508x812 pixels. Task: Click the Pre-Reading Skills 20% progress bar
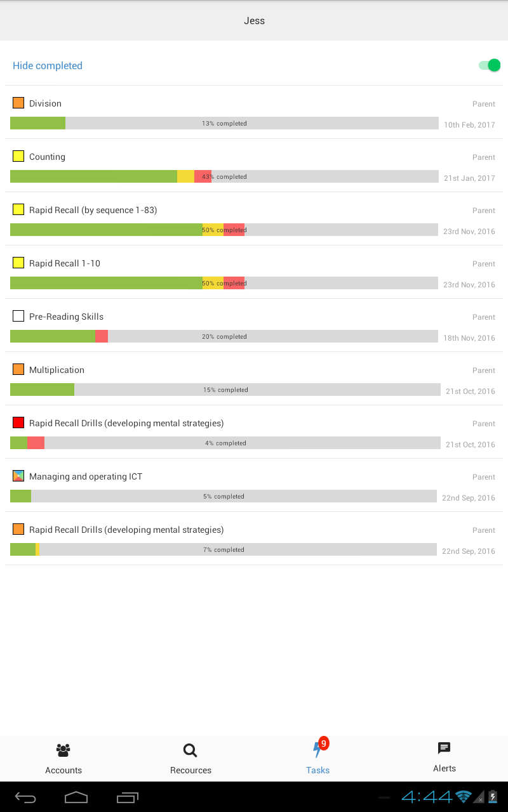point(224,336)
